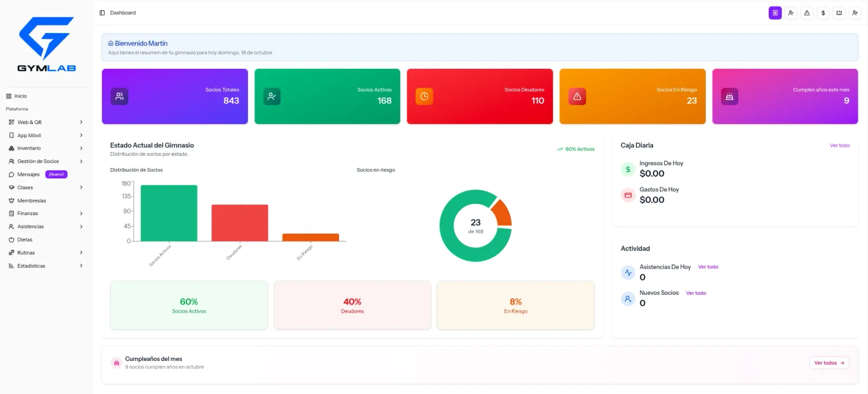The image size is (868, 394).
Task: Click the warning triangle shortcut in top toolbar
Action: coord(807,13)
